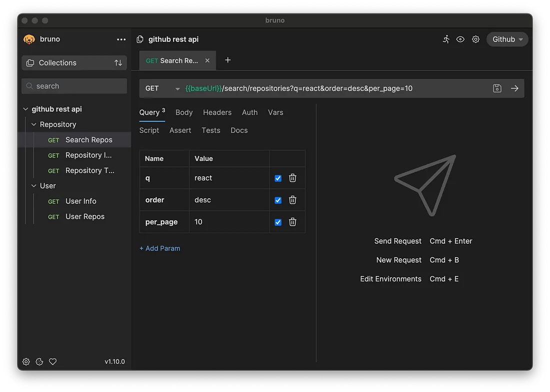The width and height of the screenshot is (550, 392).
Task: Click the heart icon at sidebar bottom
Action: click(x=52, y=362)
